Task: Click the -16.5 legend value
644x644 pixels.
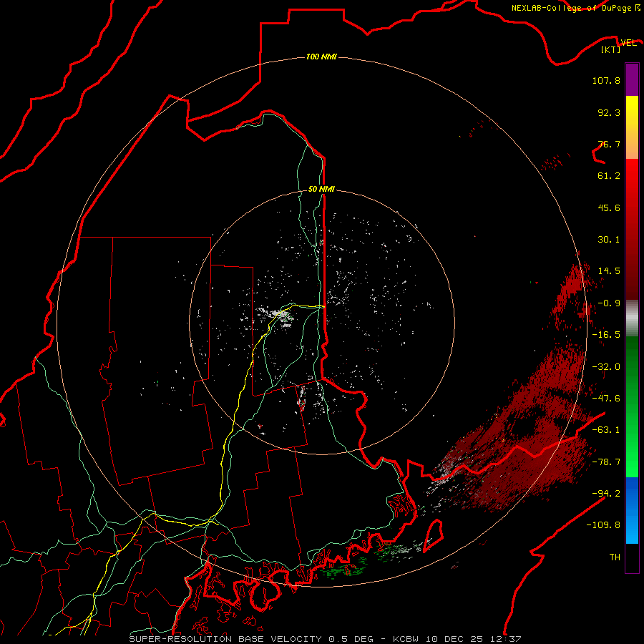Action: click(x=606, y=335)
